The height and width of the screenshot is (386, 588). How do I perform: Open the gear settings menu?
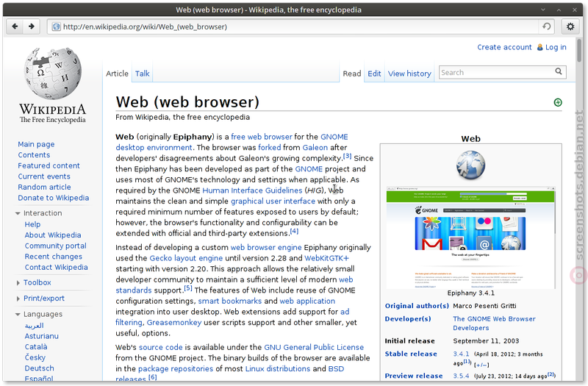coord(570,26)
